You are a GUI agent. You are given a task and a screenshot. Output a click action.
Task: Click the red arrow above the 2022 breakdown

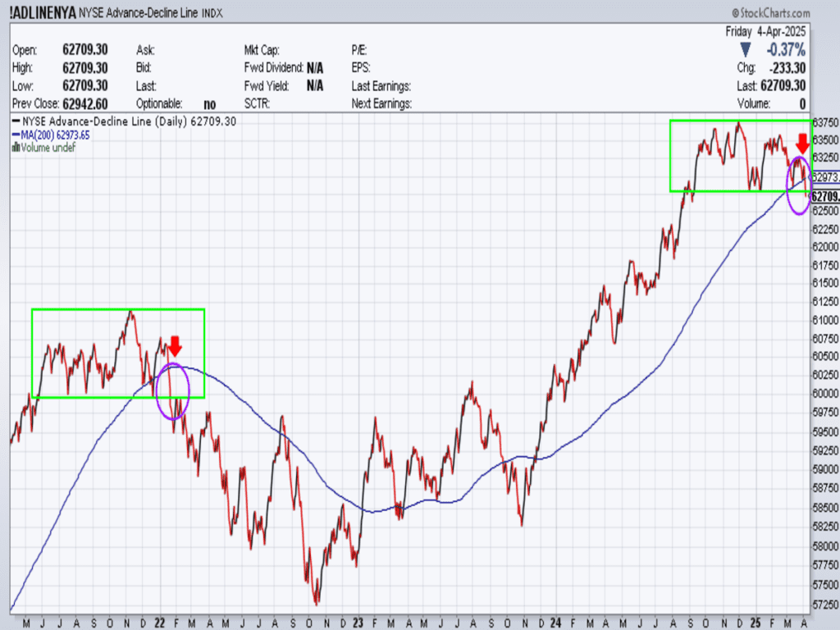coord(174,346)
